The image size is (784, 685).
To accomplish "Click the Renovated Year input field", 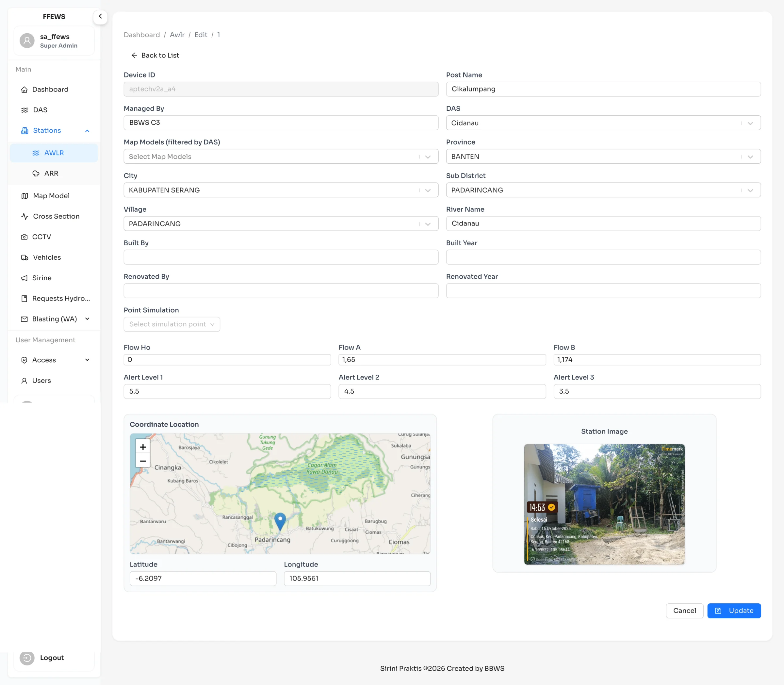I will tap(603, 291).
